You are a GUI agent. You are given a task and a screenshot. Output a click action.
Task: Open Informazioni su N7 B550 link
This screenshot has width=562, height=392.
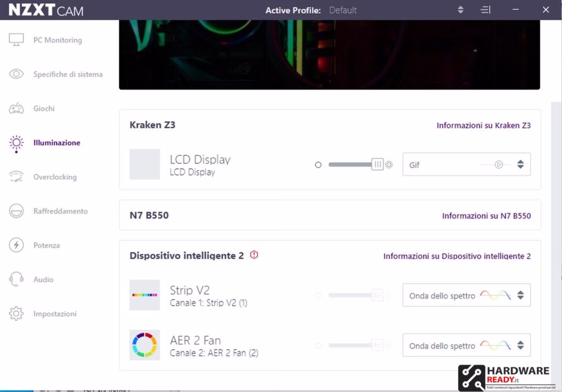[486, 216]
